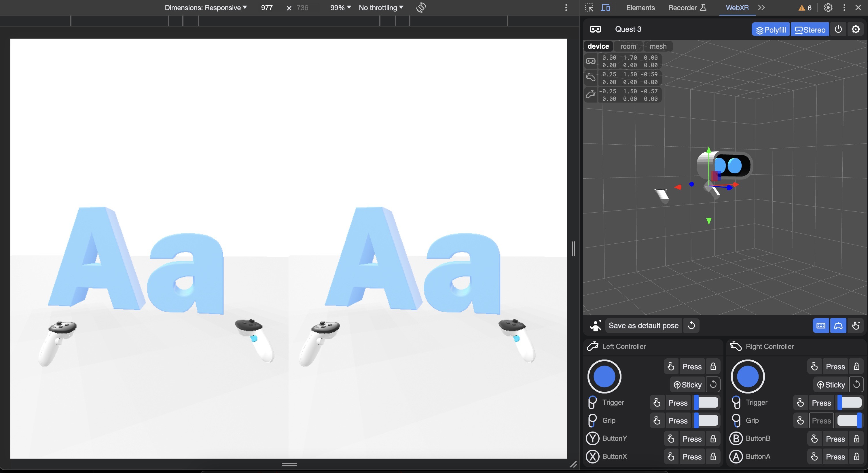The height and width of the screenshot is (473, 868).
Task: Click the Left Controller header icon
Action: pyautogui.click(x=592, y=346)
